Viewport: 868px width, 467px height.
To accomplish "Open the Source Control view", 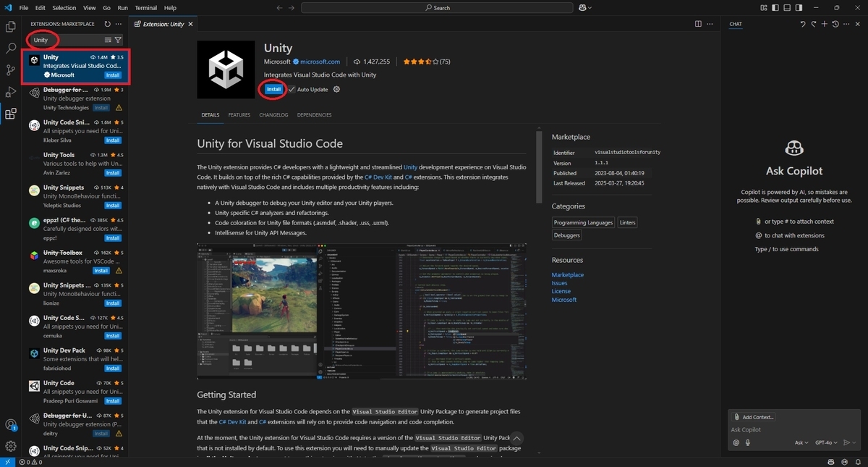I will (x=11, y=70).
